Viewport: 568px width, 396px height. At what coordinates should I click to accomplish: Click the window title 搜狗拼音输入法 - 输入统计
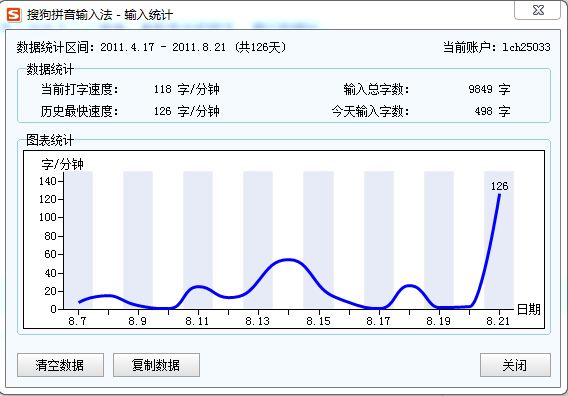[x=100, y=15]
